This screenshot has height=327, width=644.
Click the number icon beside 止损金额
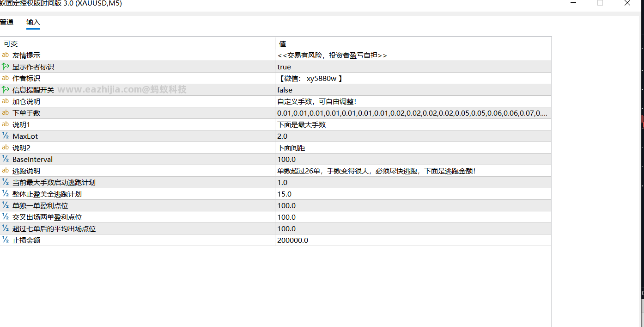[6, 240]
